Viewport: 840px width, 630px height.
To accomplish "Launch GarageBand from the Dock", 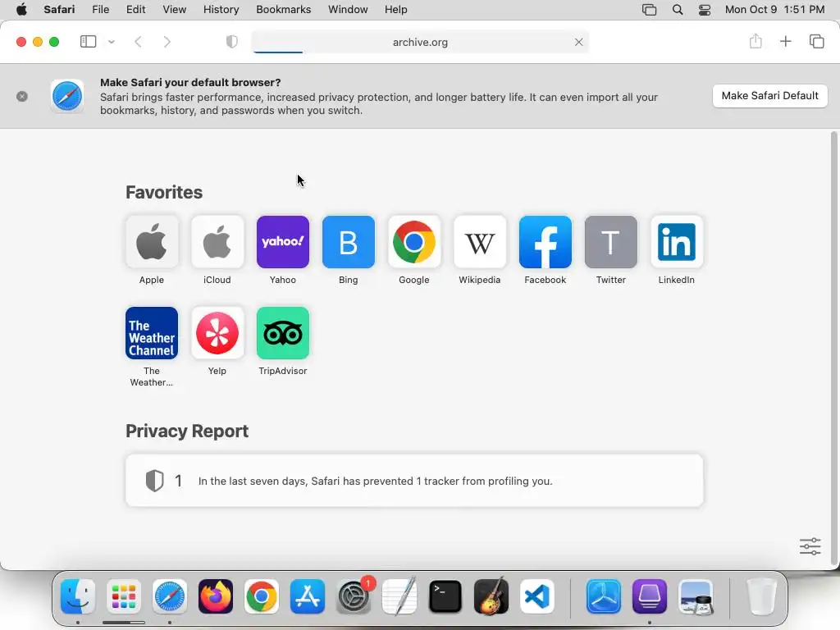I will [x=491, y=596].
